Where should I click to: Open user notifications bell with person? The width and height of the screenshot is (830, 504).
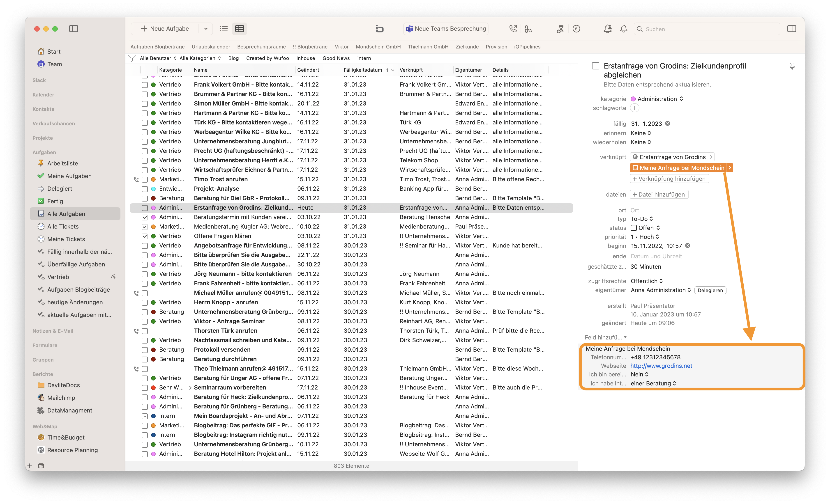click(x=608, y=29)
